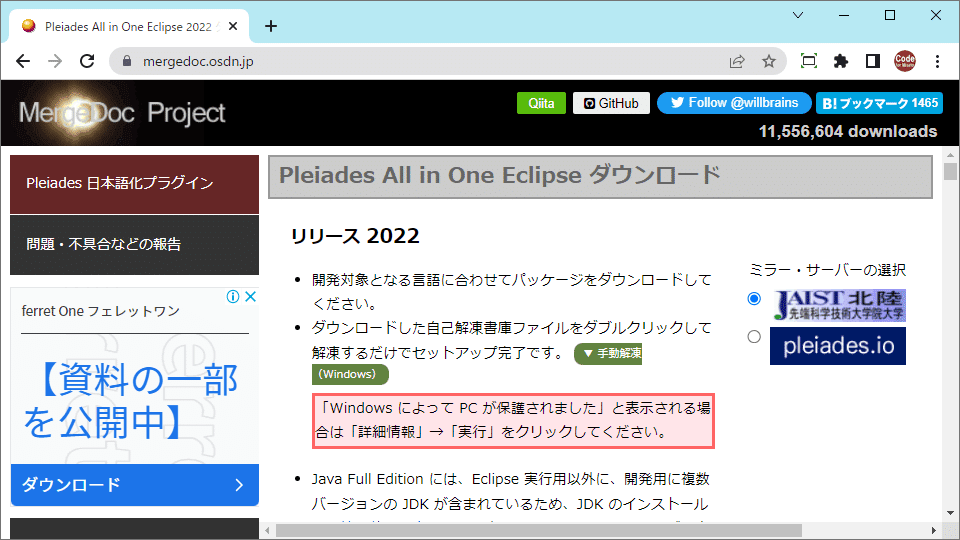The width and height of the screenshot is (960, 540).
Task: Open the Extensions puzzle icon
Action: 841,61
